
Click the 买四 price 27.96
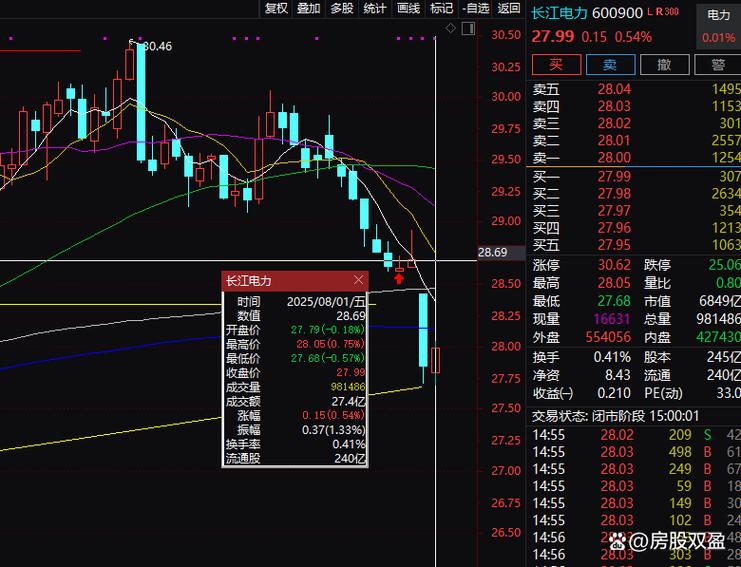tap(614, 228)
